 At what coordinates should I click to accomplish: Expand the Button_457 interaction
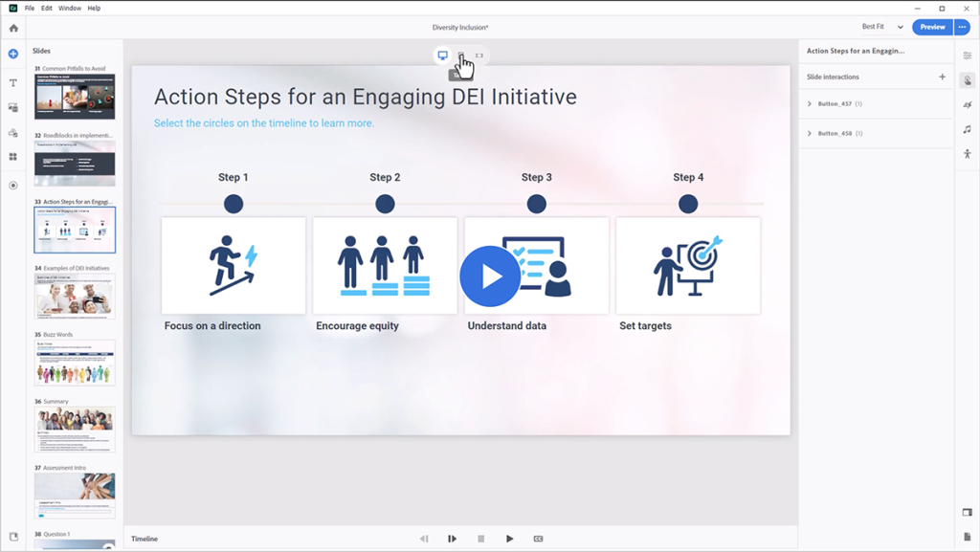pos(810,103)
